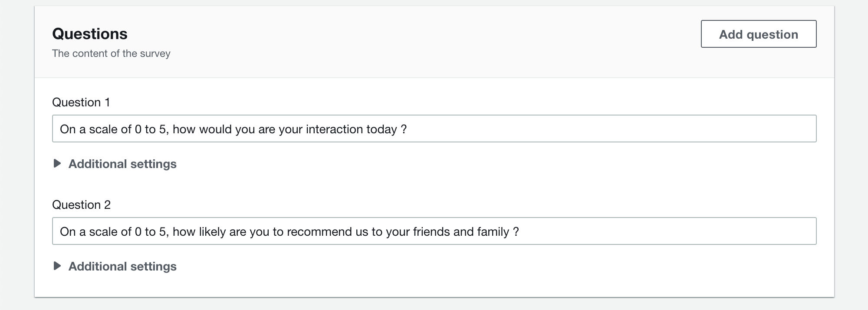Click the Add question button
The width and height of the screenshot is (868, 310).
click(758, 34)
